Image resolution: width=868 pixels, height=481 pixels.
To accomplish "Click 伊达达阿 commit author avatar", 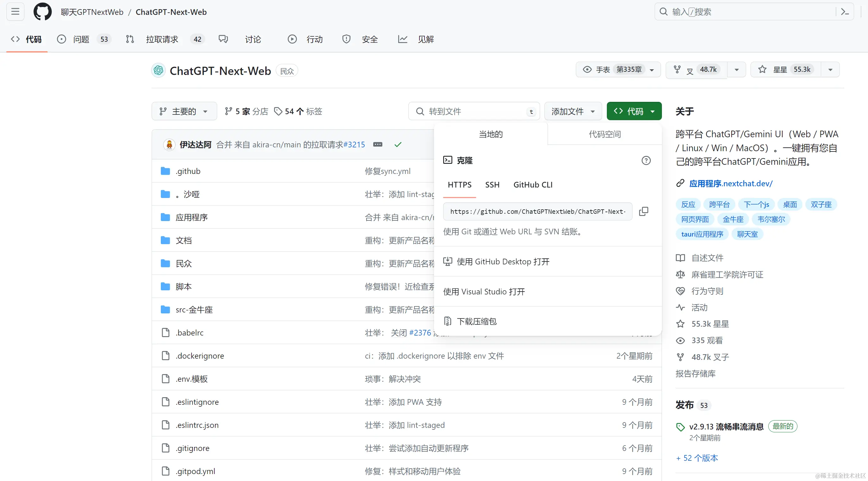I will pos(169,145).
